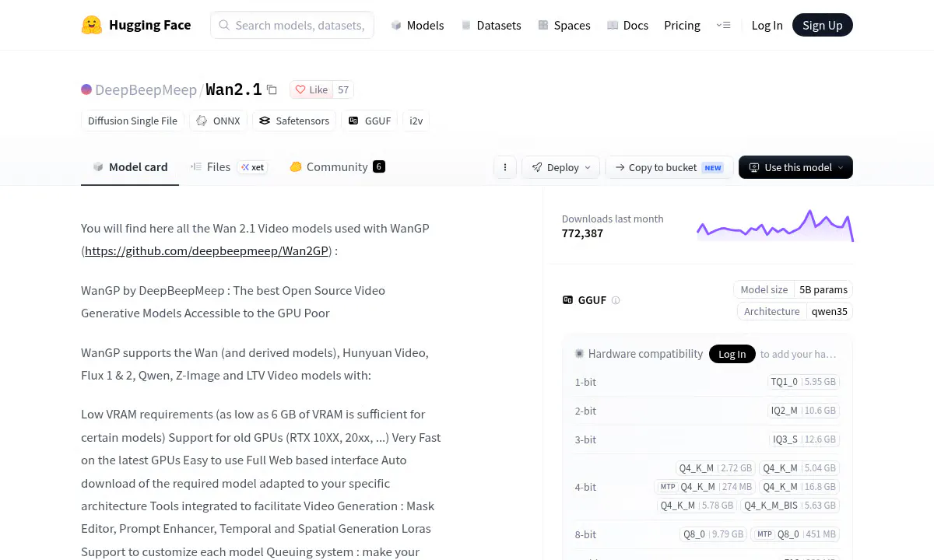Screen dimensions: 934x560
Task: Select the TQ1_0 5.95 GB quantization
Action: [x=803, y=382]
